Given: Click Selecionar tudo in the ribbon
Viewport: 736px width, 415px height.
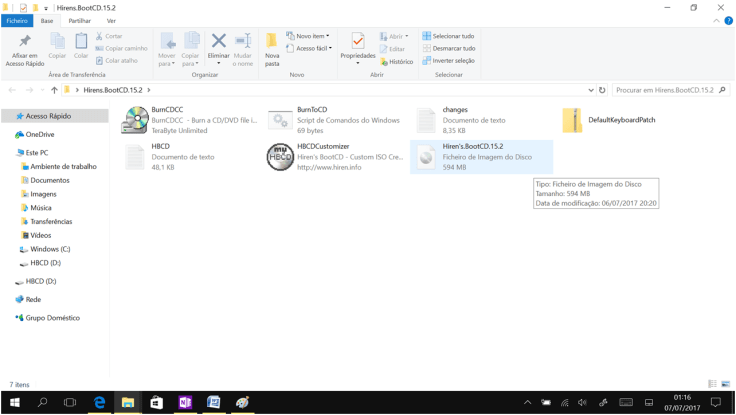Looking at the screenshot, I should coord(448,36).
